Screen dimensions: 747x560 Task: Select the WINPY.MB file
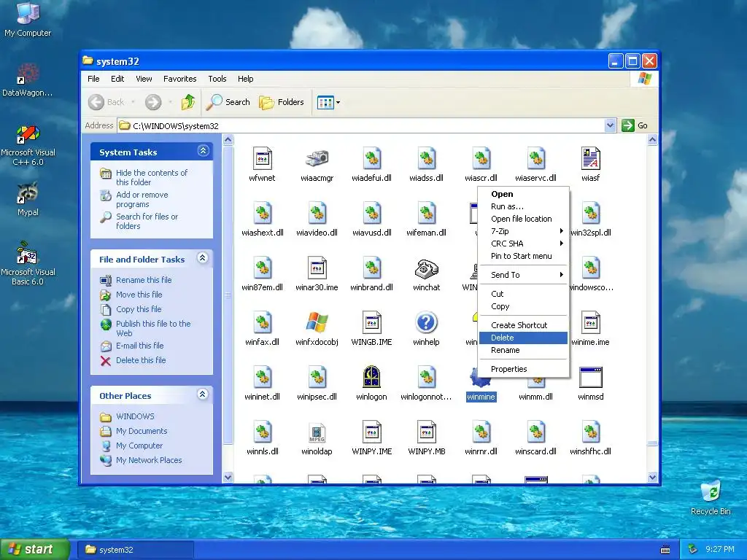[x=426, y=438]
